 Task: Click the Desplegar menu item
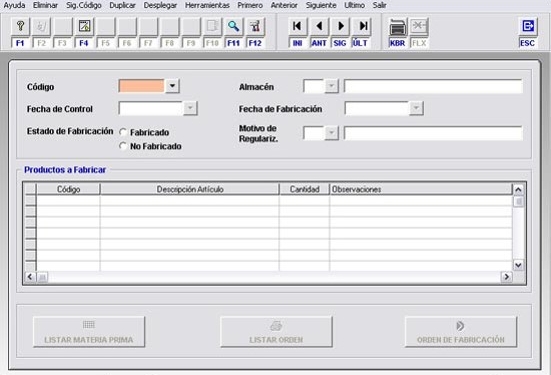click(160, 5)
